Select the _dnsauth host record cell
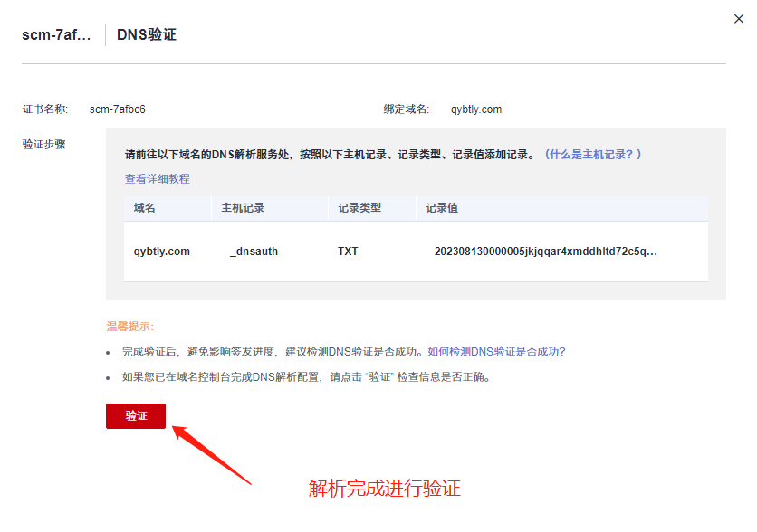The width and height of the screenshot is (757, 532). [254, 252]
